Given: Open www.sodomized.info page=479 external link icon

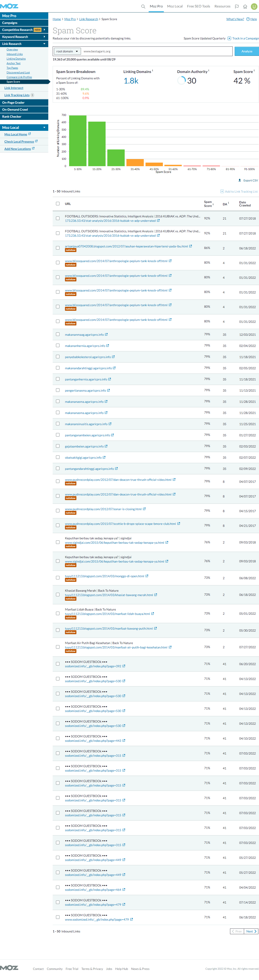Looking at the screenshot, I should coord(132,919).
